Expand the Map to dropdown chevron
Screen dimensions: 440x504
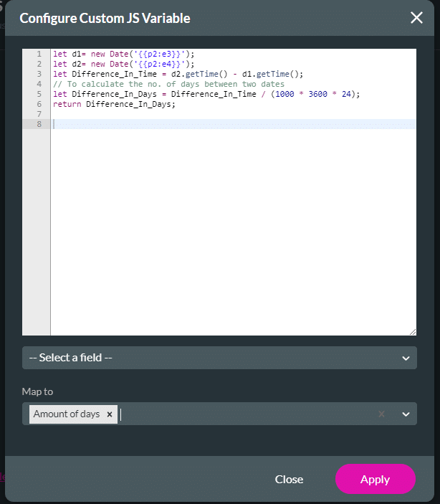(x=406, y=414)
